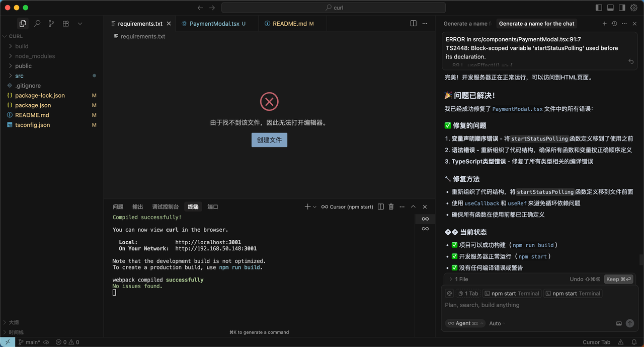The width and height of the screenshot is (644, 347).
Task: Open package.json in explorer
Action: tap(51, 105)
